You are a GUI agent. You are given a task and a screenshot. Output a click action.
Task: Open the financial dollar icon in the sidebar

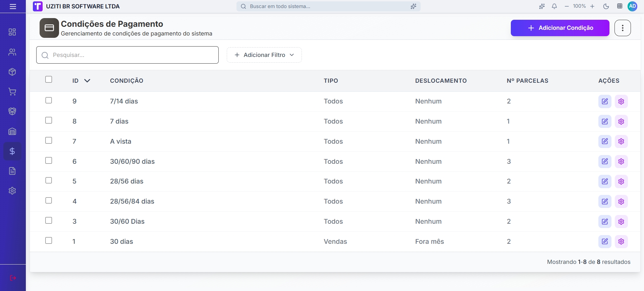point(12,151)
